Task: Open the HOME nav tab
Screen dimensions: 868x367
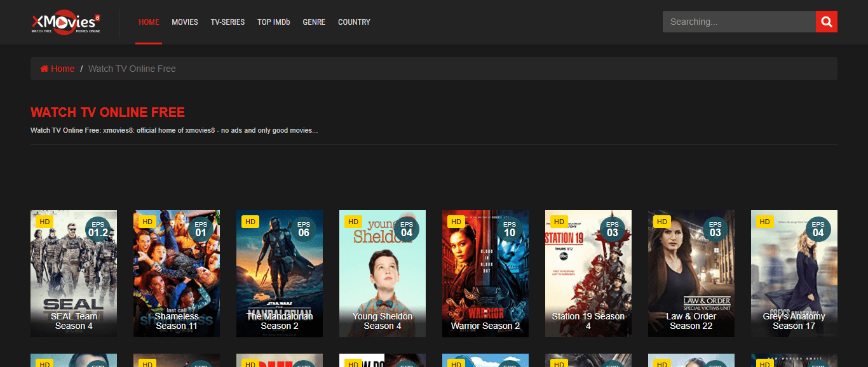Action: tap(149, 22)
